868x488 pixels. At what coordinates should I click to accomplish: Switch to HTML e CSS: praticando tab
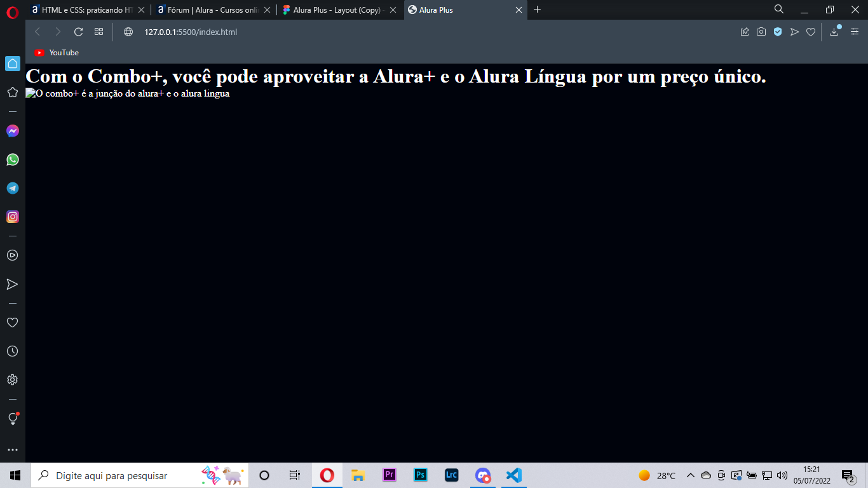click(87, 10)
